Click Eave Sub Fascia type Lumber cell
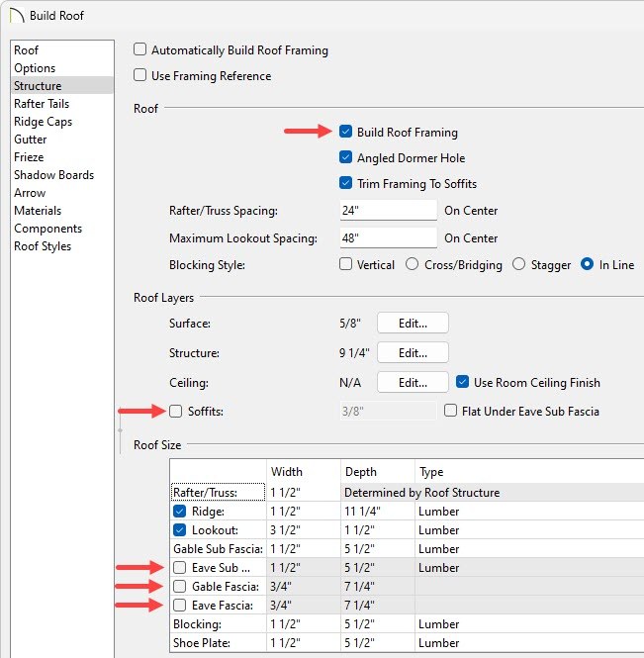The width and height of the screenshot is (644, 658). (x=529, y=567)
